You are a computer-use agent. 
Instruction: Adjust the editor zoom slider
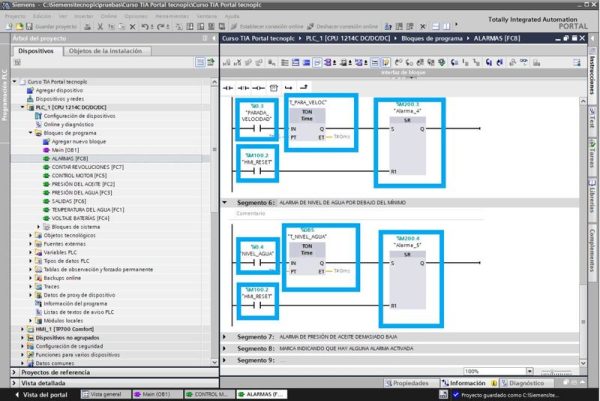click(x=556, y=372)
